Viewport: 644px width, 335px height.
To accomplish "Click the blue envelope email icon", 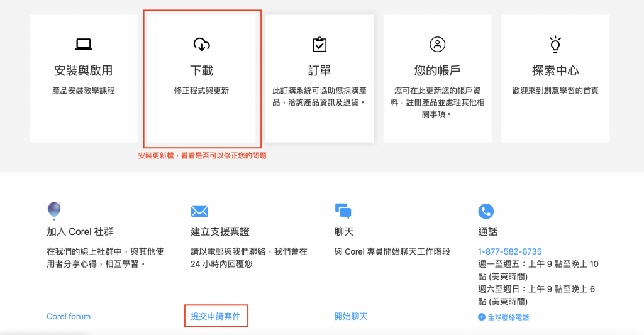I will point(199,211).
